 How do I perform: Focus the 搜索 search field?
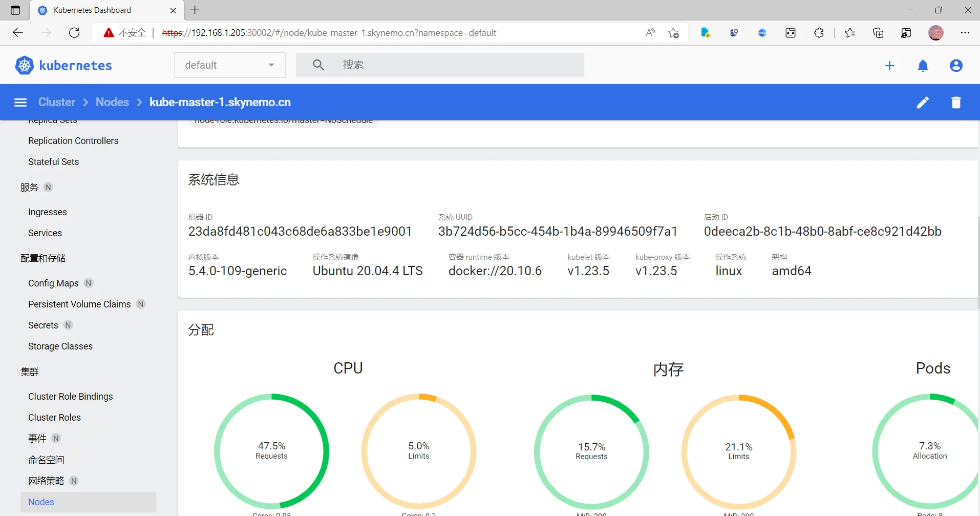440,65
